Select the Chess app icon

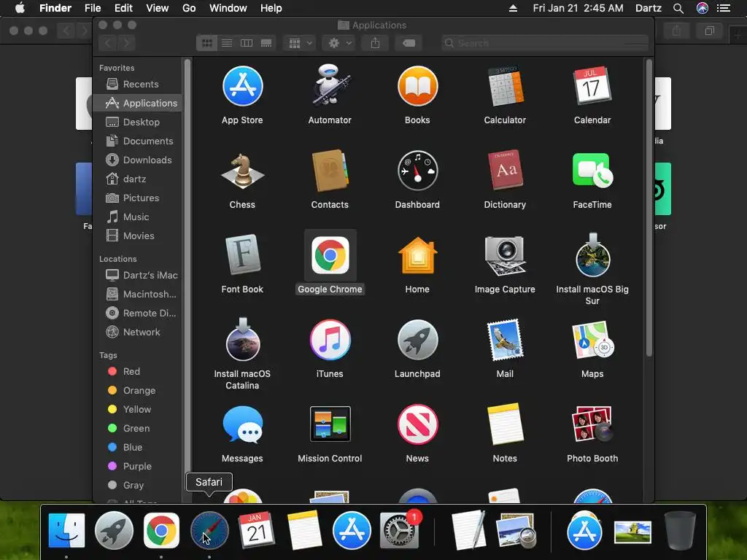[242, 171]
